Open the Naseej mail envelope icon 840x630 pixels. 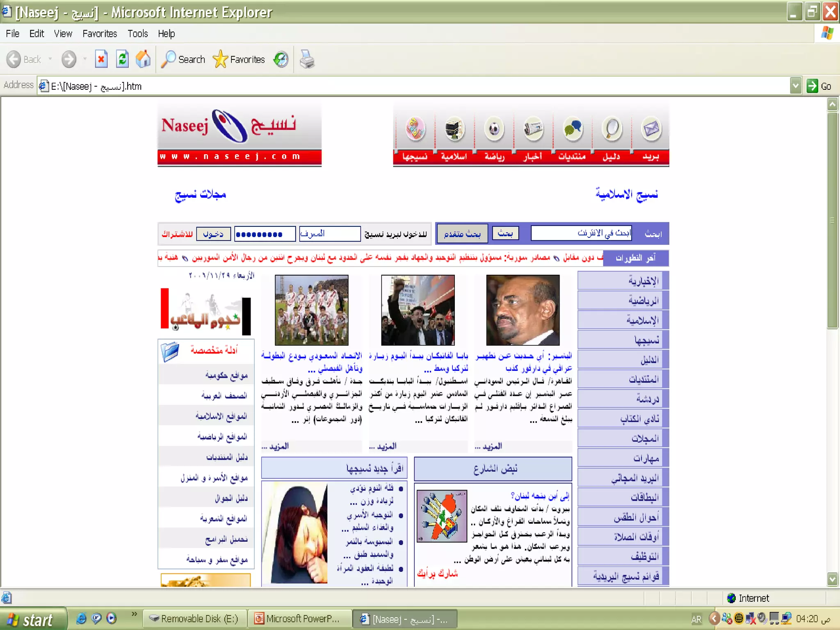point(651,129)
